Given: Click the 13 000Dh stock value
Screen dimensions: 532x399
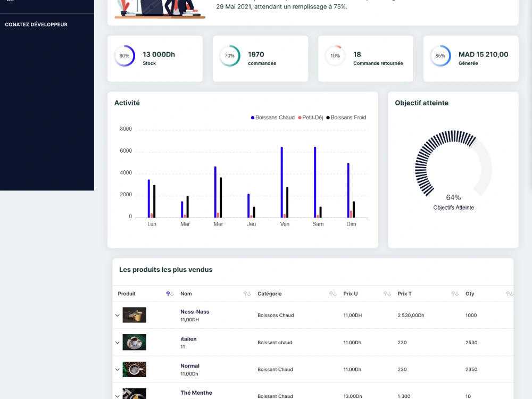Looking at the screenshot, I should [159, 55].
